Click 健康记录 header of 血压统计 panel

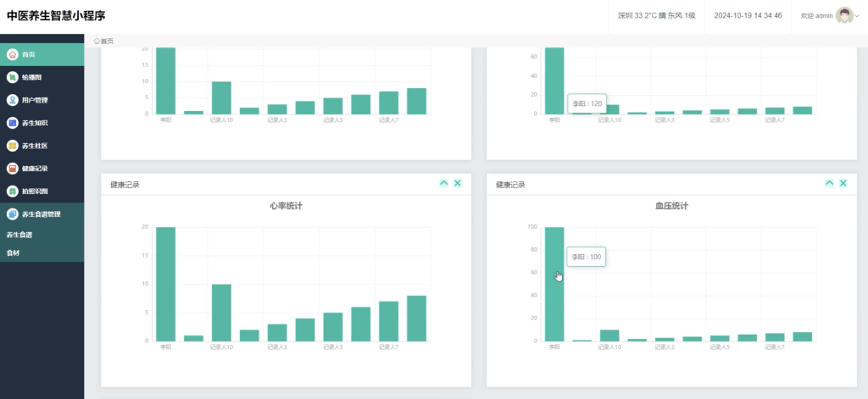pos(510,185)
